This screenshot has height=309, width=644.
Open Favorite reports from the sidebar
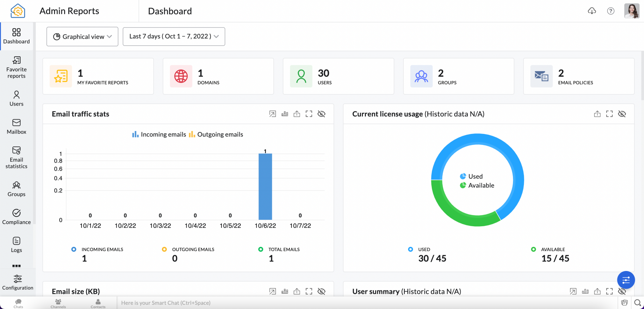(16, 68)
